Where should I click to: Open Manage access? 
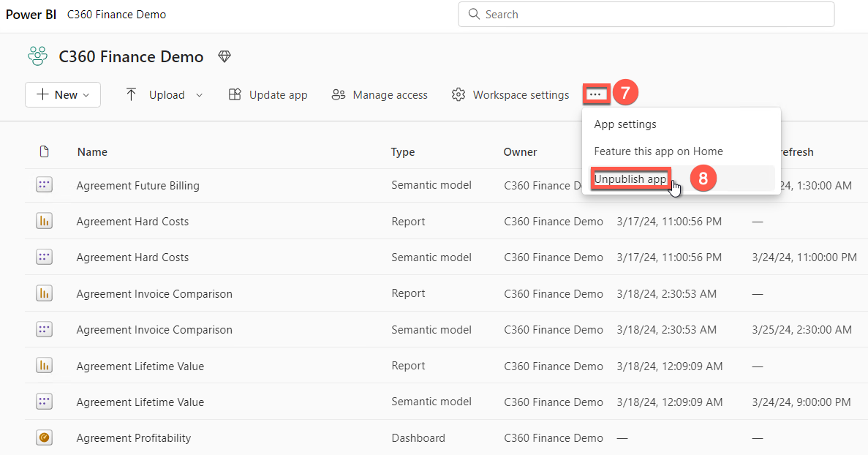coord(380,95)
